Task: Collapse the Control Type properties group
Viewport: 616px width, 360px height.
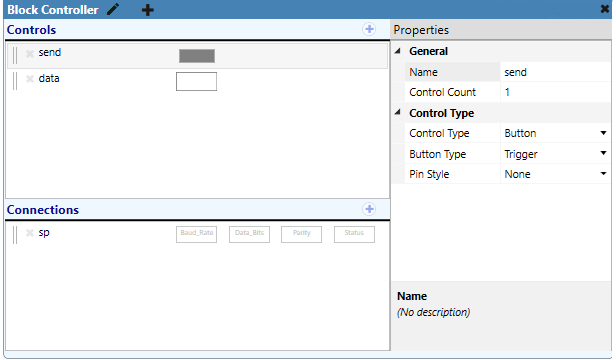Action: point(398,112)
